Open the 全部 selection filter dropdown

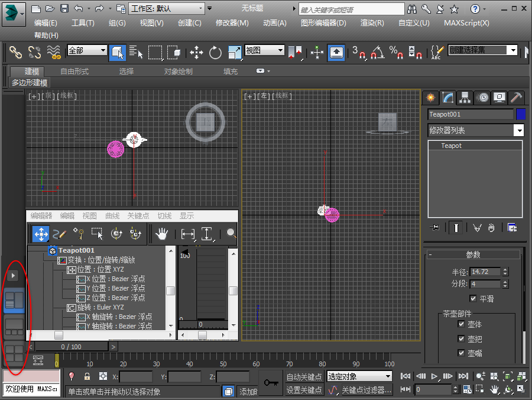(87, 51)
